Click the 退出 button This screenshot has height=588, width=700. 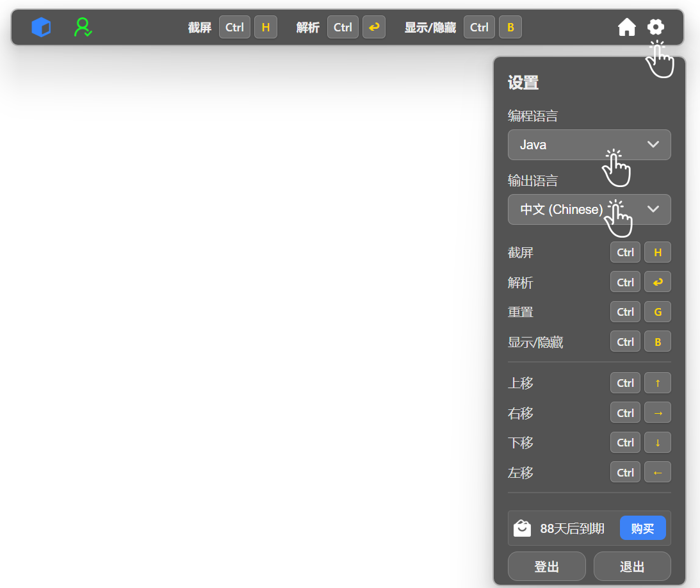[x=632, y=567]
